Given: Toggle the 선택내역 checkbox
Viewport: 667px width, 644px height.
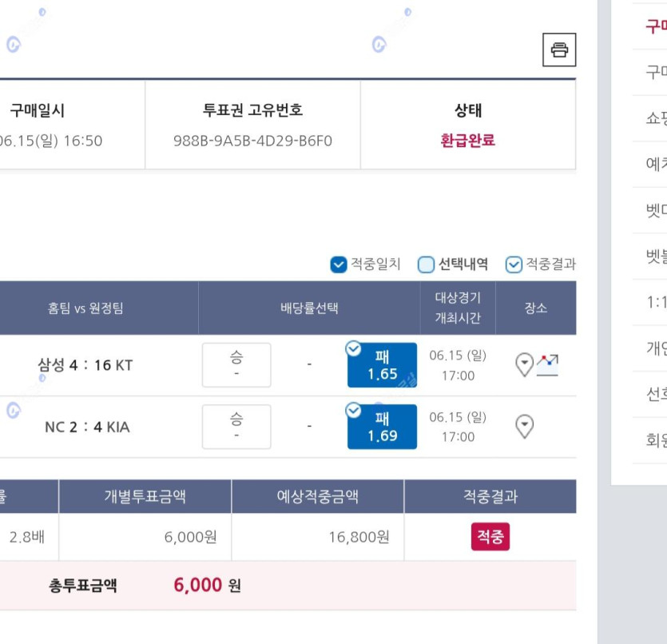Looking at the screenshot, I should click(x=426, y=264).
